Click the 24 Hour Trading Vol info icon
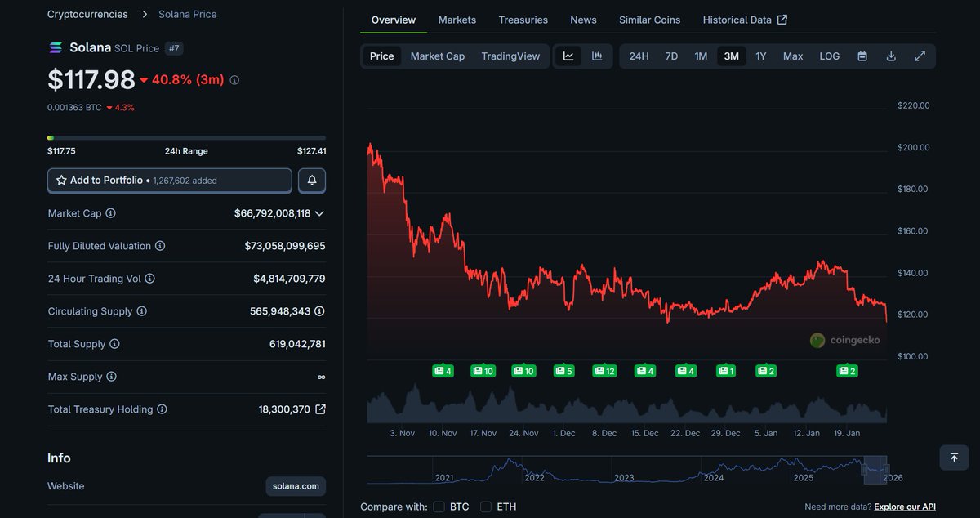Image resolution: width=980 pixels, height=518 pixels. pyautogui.click(x=149, y=279)
